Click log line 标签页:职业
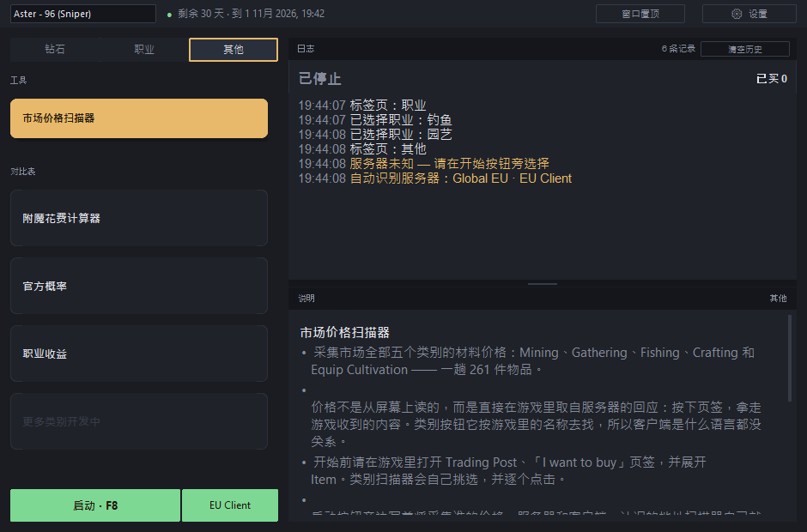Viewport: 807px width, 532px height. [362, 106]
